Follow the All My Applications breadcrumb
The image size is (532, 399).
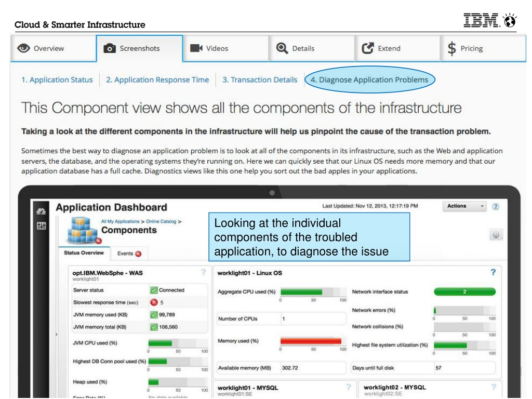click(x=120, y=221)
